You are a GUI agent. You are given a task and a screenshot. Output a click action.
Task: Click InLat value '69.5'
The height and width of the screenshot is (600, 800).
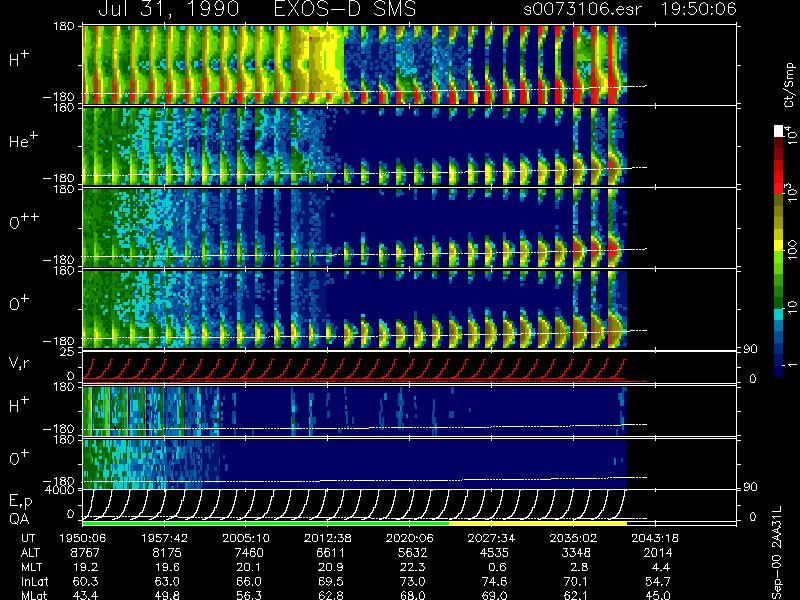tap(331, 581)
